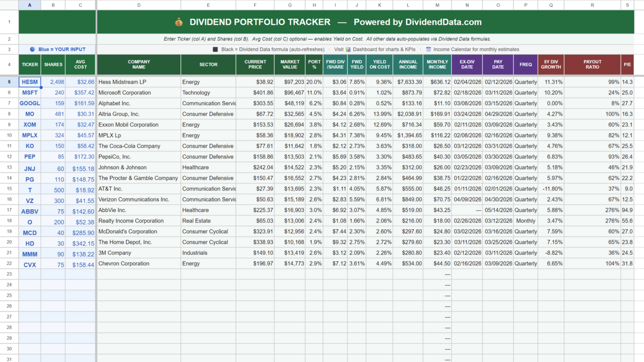Select the GOOGL ticker cell
This screenshot has width=644, height=362.
(x=30, y=104)
